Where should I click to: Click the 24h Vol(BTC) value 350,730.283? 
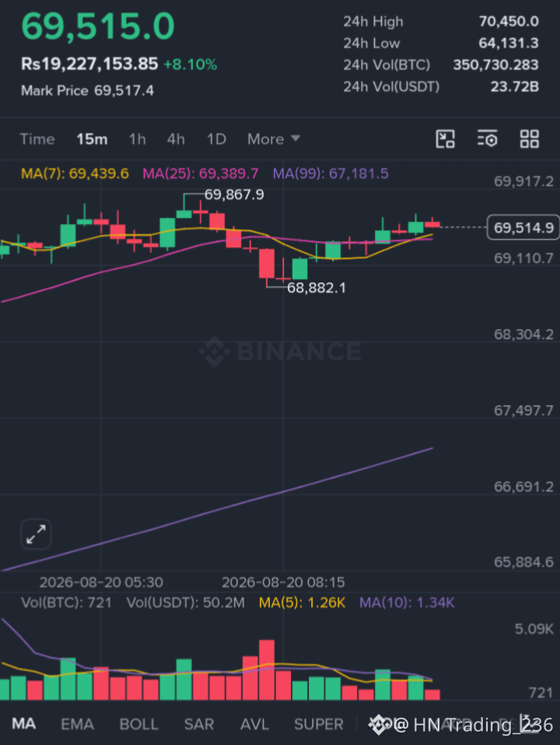click(x=495, y=65)
